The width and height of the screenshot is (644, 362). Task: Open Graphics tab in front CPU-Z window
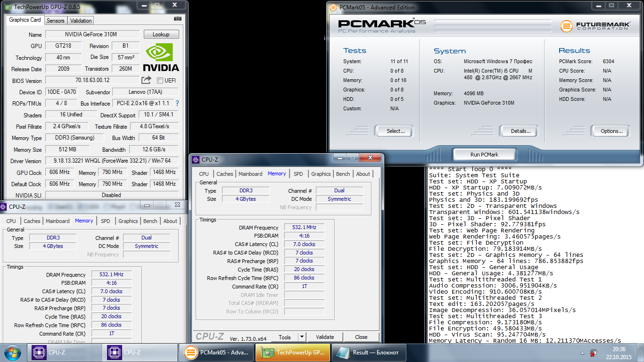click(x=321, y=174)
